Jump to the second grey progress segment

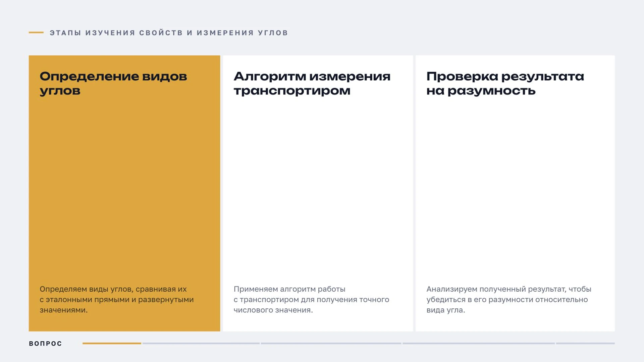click(201, 343)
